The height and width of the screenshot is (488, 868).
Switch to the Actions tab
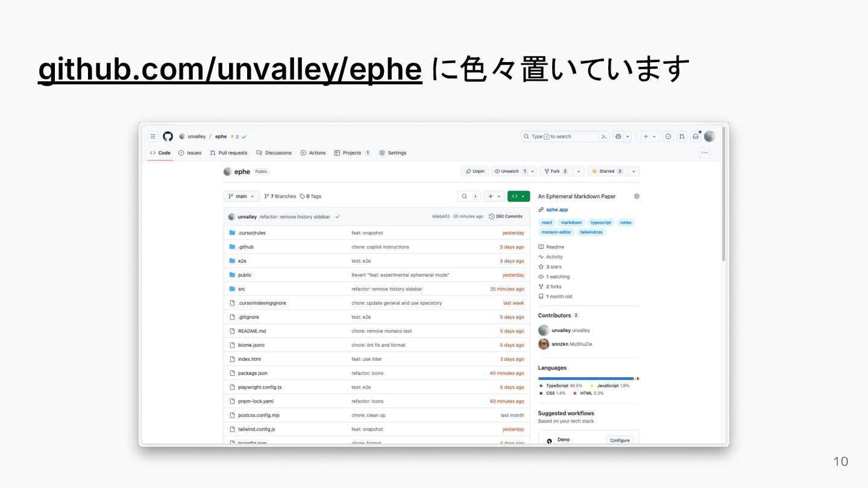coord(313,153)
